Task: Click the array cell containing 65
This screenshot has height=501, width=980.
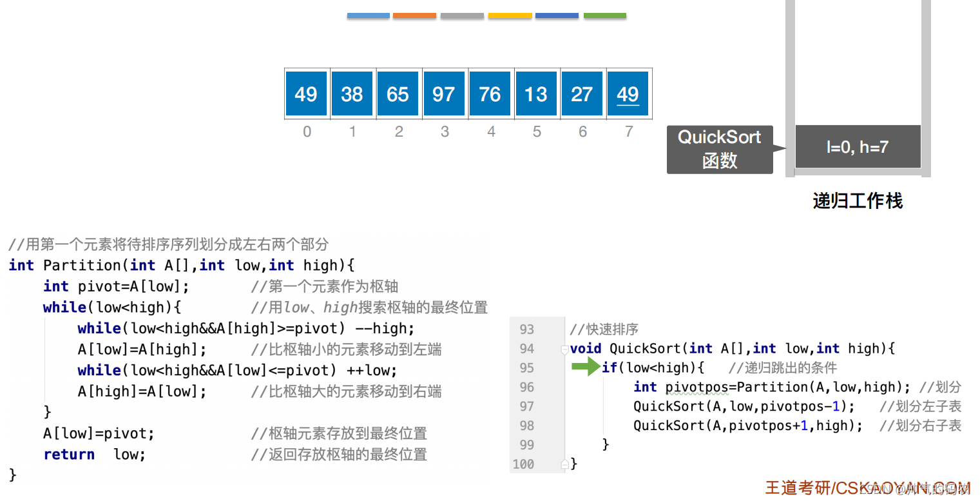Action: pos(398,94)
